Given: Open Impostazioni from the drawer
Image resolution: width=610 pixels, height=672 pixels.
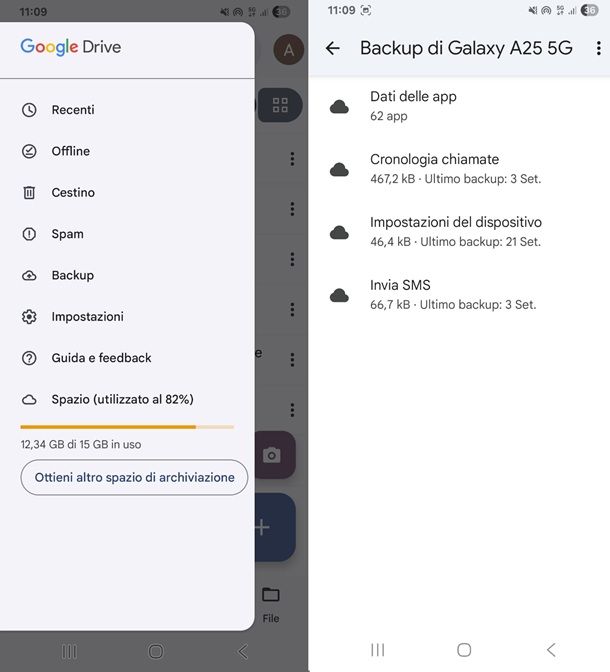Looking at the screenshot, I should (87, 316).
